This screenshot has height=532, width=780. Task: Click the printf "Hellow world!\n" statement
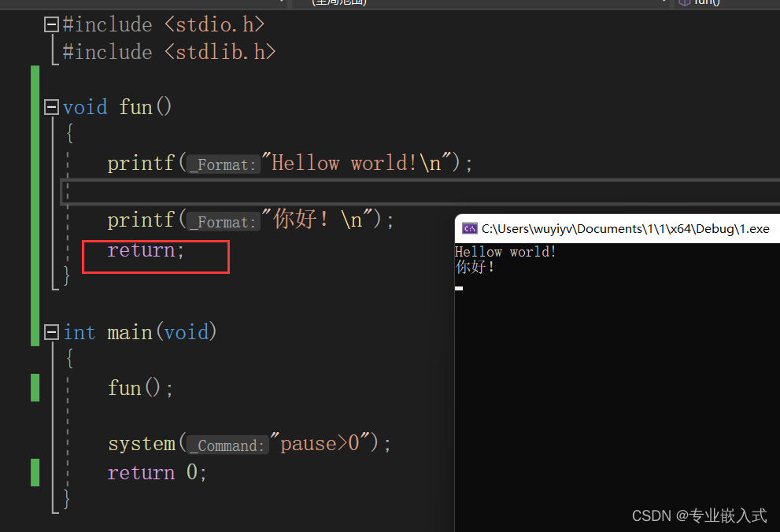click(x=290, y=163)
